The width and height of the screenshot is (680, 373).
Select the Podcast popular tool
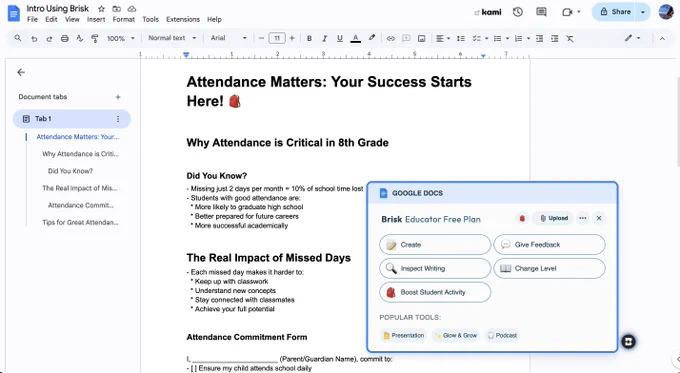click(x=502, y=335)
